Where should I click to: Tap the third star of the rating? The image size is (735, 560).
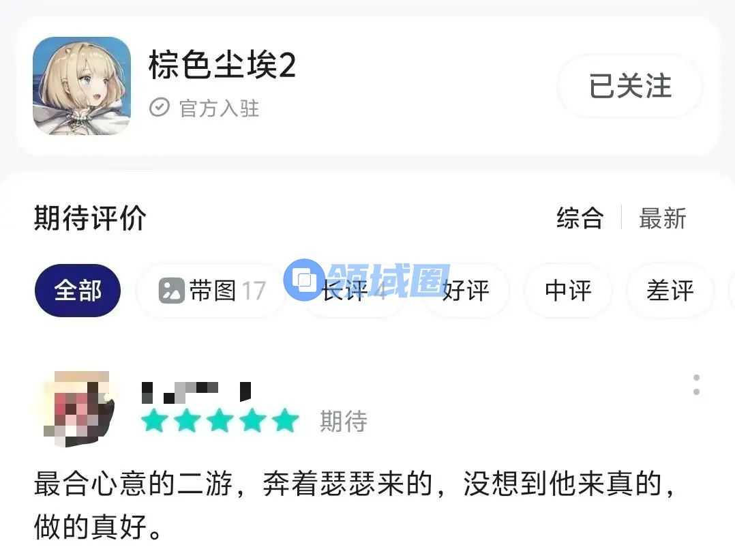click(220, 420)
